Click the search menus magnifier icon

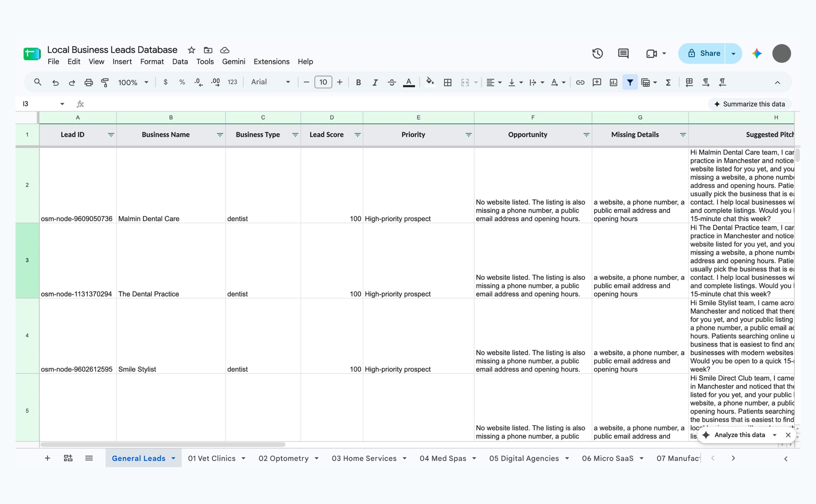(38, 82)
